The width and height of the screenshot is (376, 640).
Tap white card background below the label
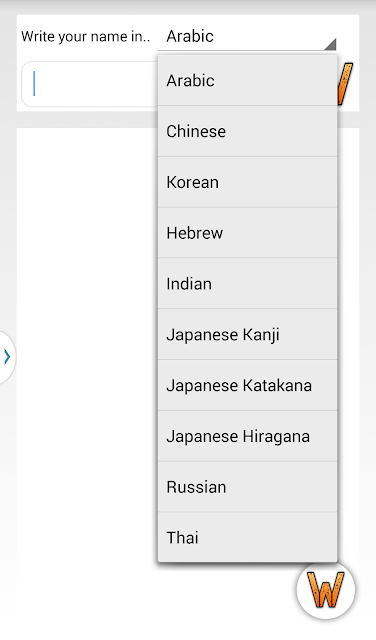[87, 54]
